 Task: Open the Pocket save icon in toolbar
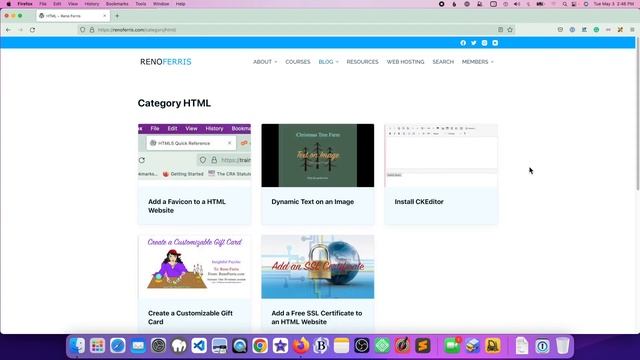(560, 30)
